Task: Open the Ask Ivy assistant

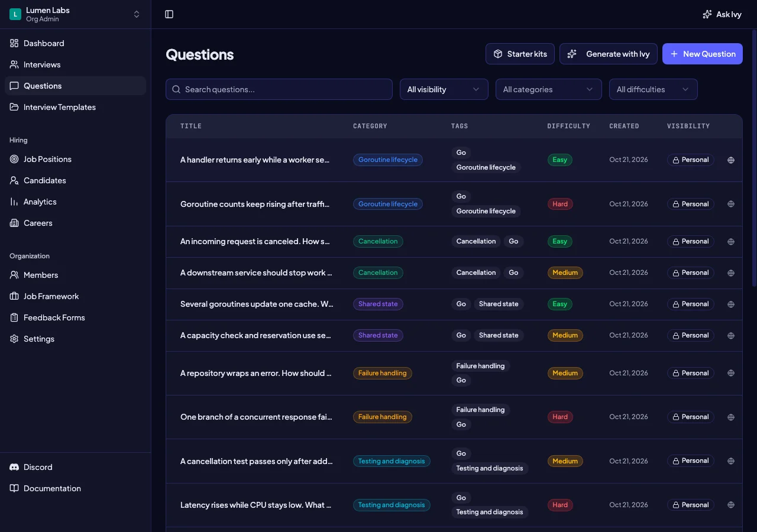Action: 722,14
